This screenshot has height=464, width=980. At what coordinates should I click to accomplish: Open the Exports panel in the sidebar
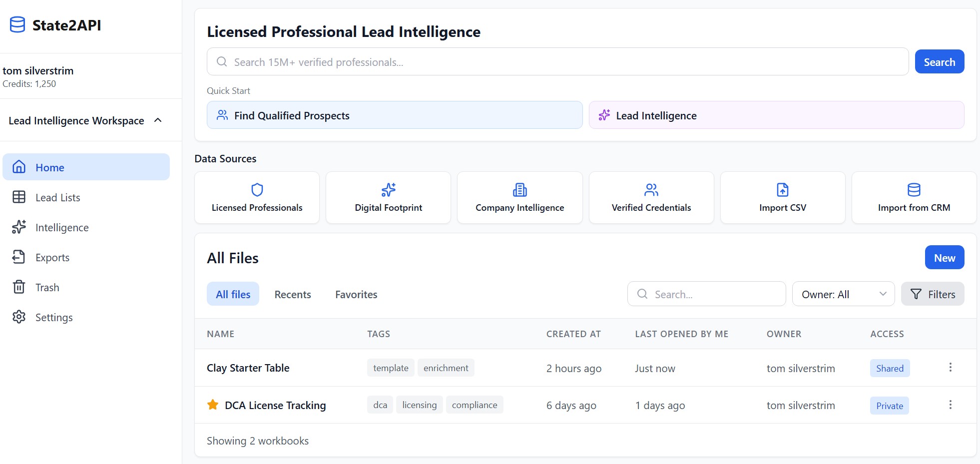[x=52, y=257]
